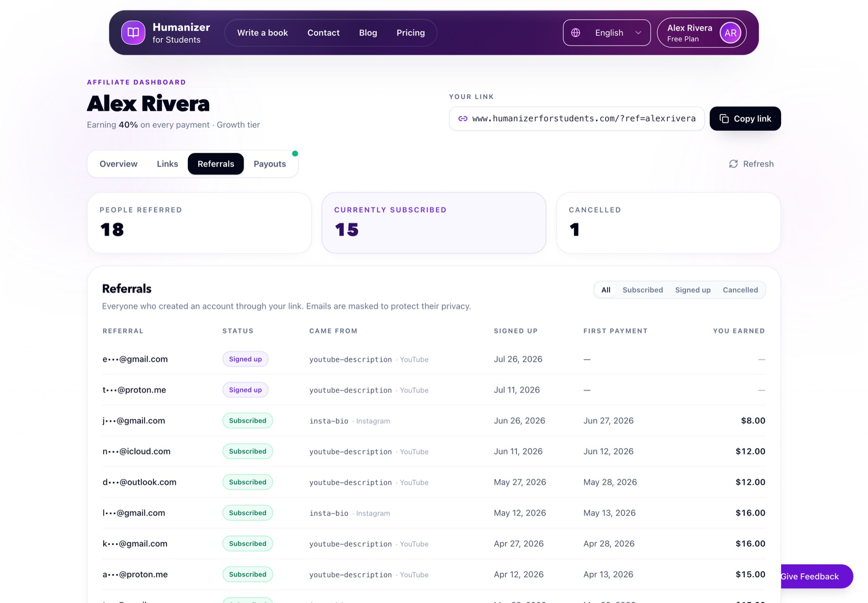Click referral t•••@proton.me
Screen dimensions: 868x603
134,390
